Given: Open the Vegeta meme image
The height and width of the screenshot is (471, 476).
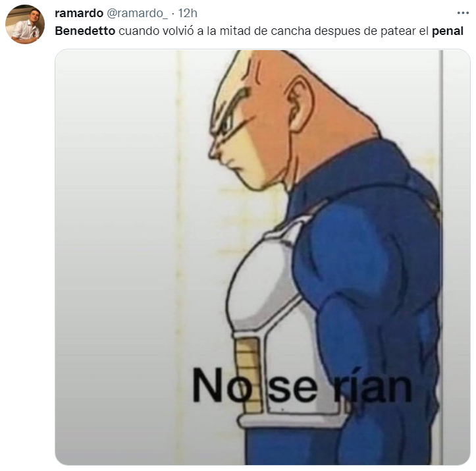Looking at the screenshot, I should coord(263,257).
